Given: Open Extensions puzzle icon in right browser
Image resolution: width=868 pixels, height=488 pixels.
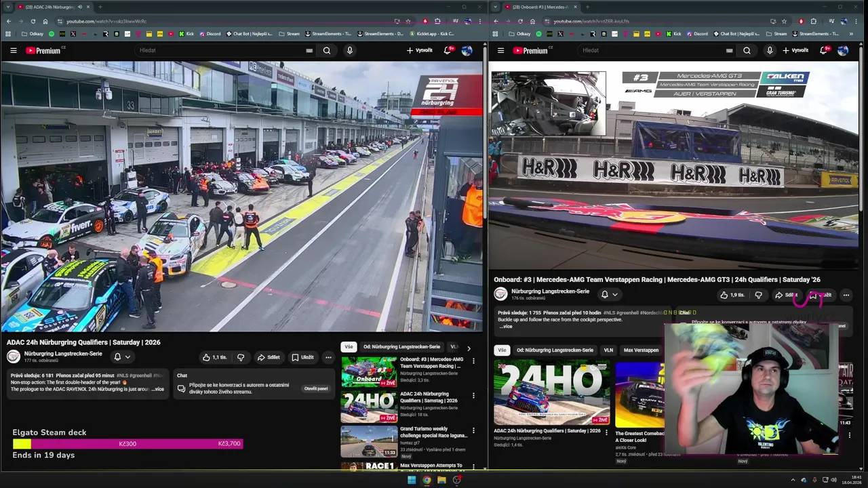Looking at the screenshot, I should coord(814,21).
